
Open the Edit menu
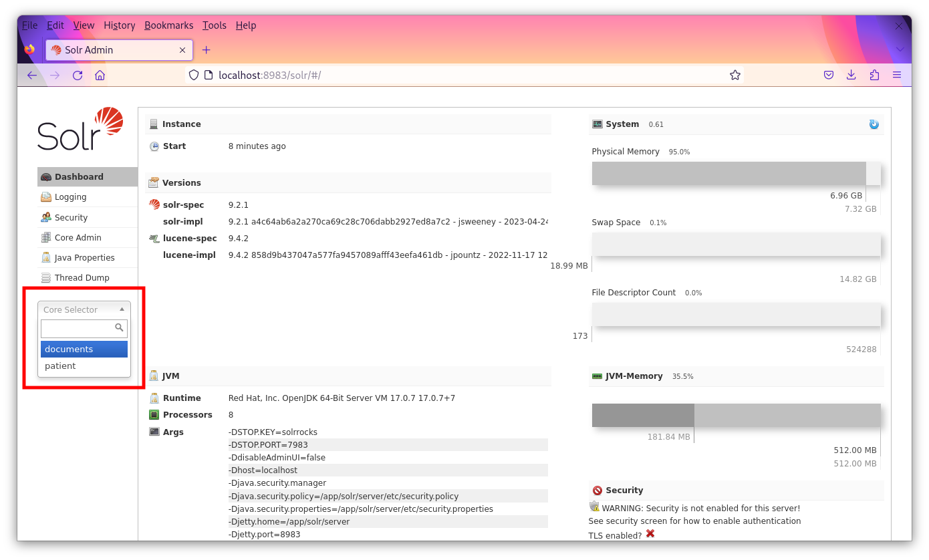[55, 25]
